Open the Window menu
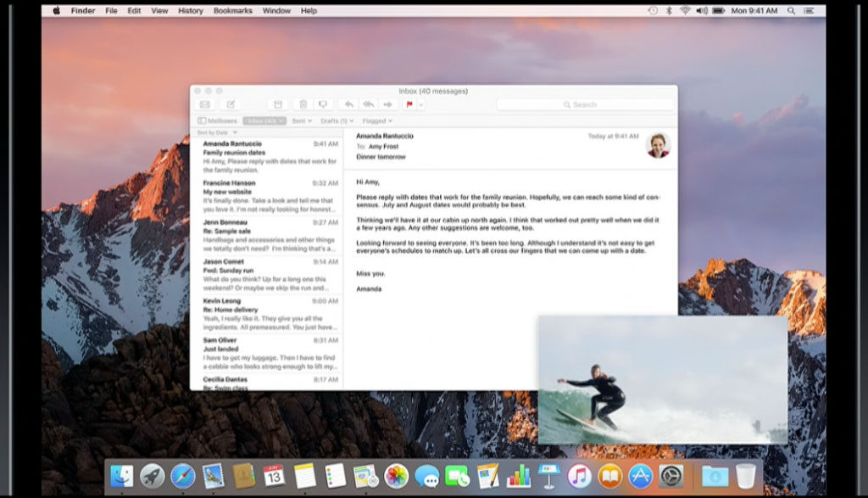The height and width of the screenshot is (498, 868). 276,10
